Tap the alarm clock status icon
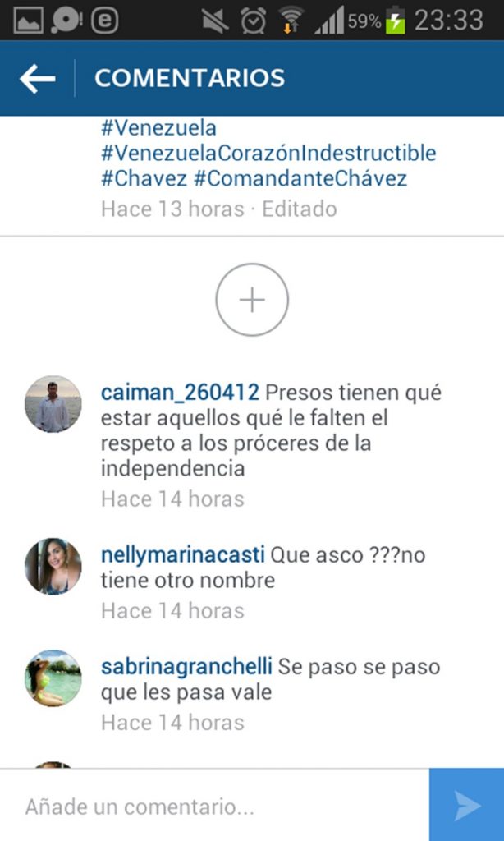504x841 pixels. pyautogui.click(x=253, y=21)
